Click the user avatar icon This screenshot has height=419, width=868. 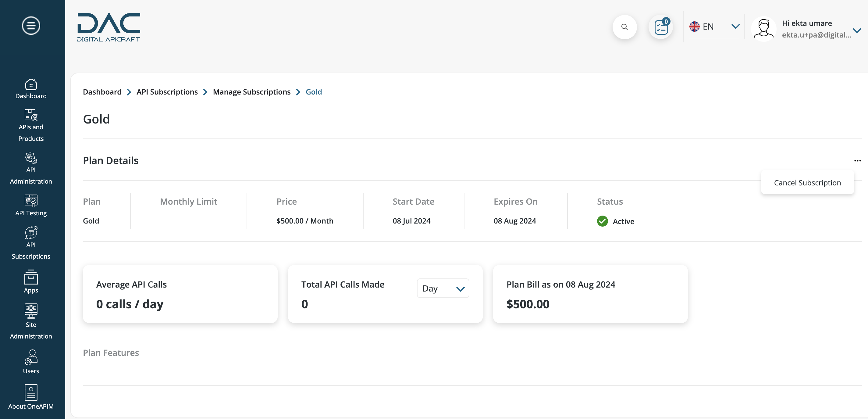(x=763, y=29)
